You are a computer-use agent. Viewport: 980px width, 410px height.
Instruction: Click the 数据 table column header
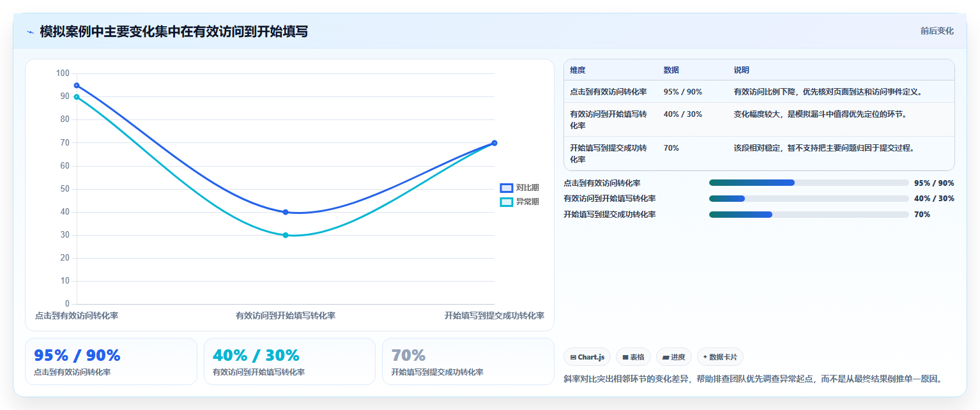tap(671, 70)
